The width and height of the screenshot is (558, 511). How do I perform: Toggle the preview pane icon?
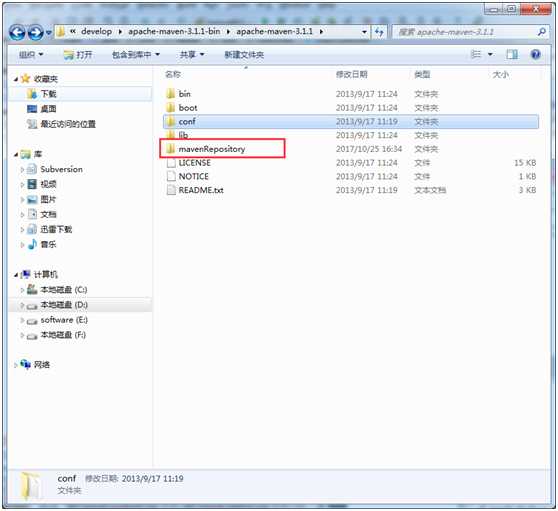pyautogui.click(x=512, y=54)
